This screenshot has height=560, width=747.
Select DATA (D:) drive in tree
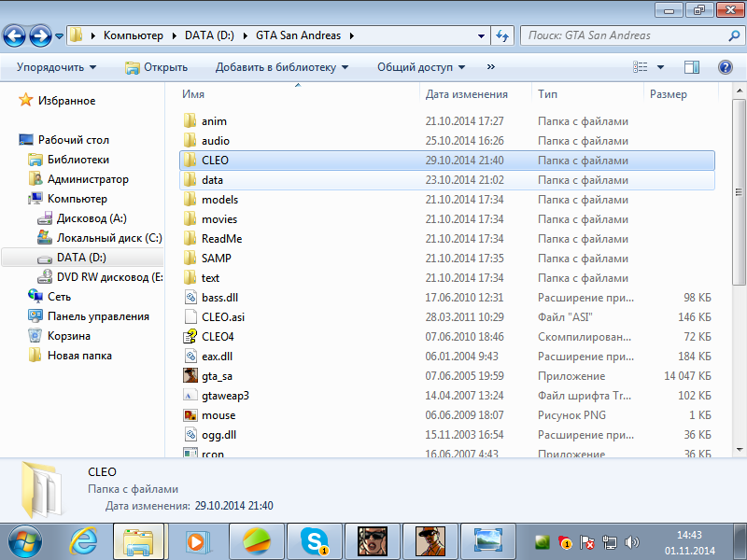(x=83, y=258)
